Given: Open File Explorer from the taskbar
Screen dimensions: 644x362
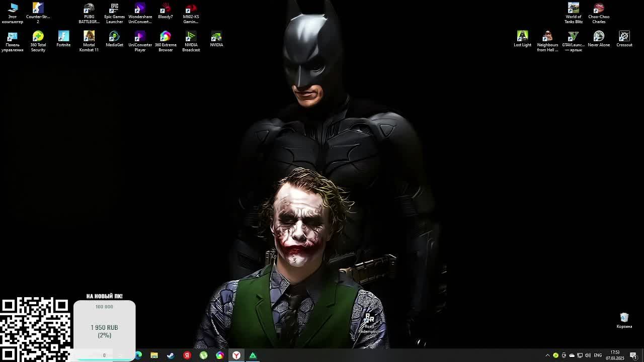Looking at the screenshot, I should (154, 355).
